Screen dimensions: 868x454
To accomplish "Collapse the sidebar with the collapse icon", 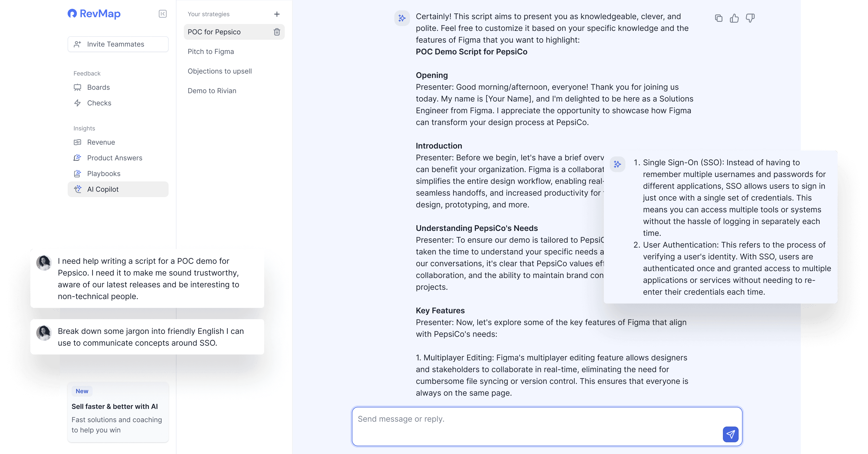I will (x=163, y=14).
